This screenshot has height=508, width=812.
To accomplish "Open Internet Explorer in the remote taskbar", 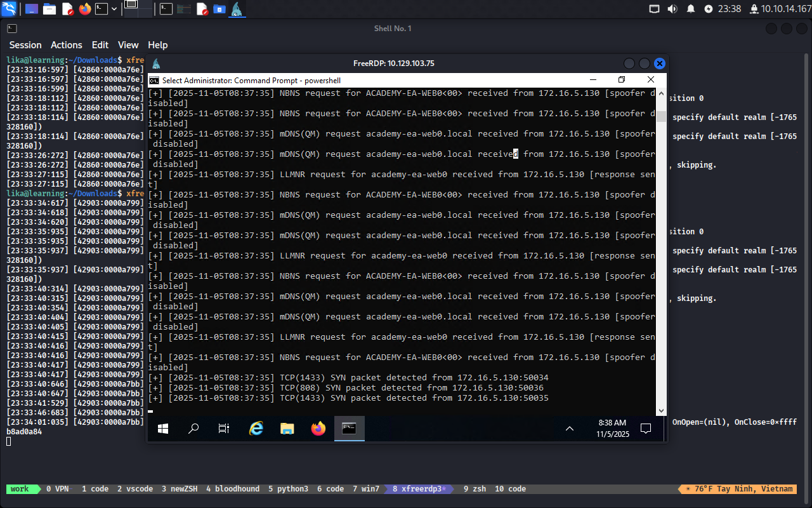I will [x=256, y=429].
